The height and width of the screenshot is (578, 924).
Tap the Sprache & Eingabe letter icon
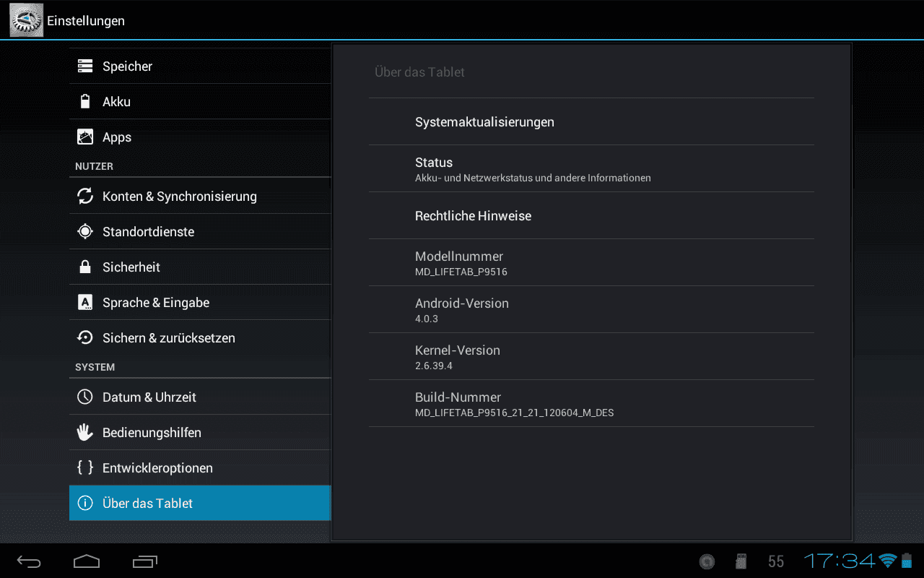tap(85, 303)
